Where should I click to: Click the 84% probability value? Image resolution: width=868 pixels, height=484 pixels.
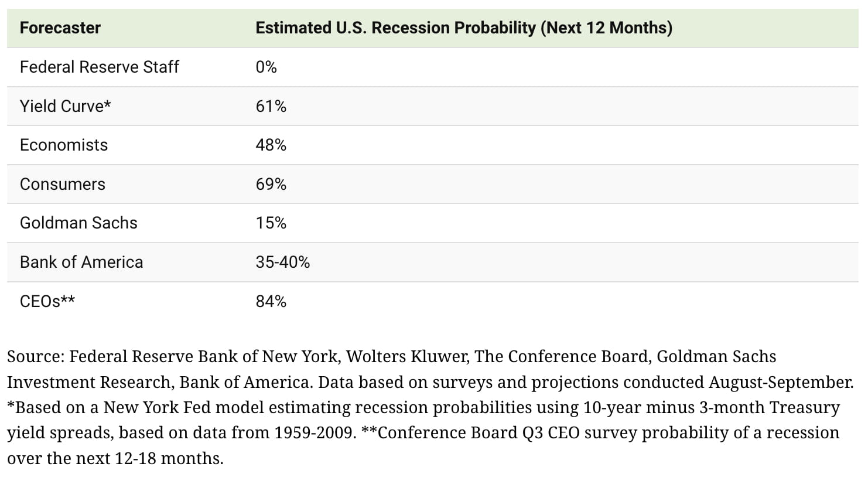[271, 301]
